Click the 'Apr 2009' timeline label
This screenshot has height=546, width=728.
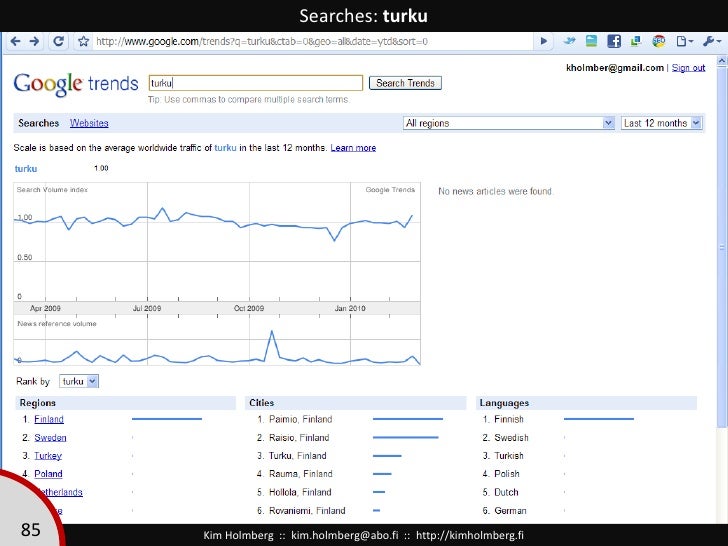click(45, 308)
